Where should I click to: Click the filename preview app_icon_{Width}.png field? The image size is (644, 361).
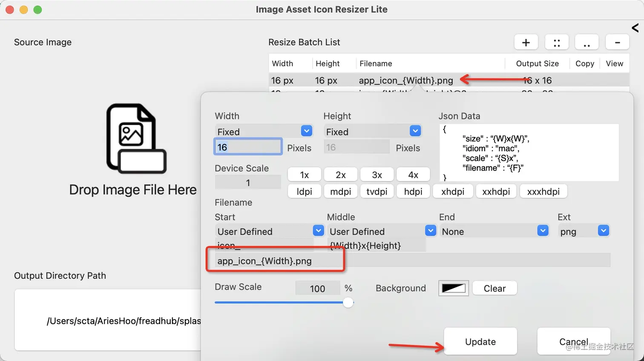click(x=412, y=260)
